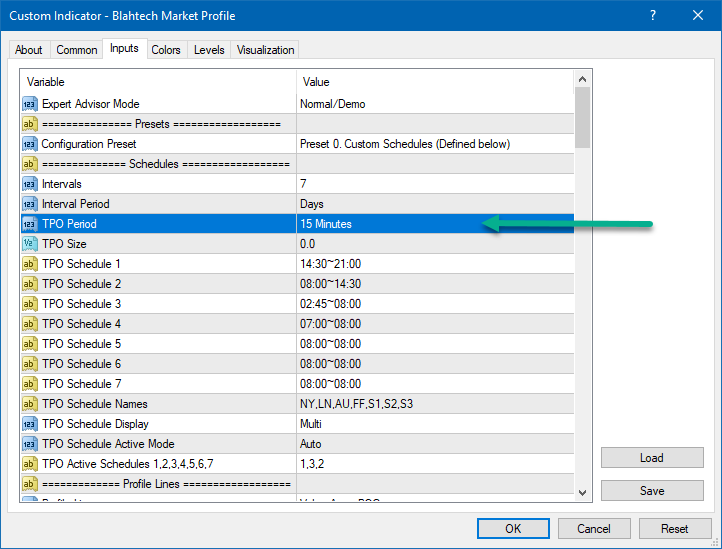
Task: Click the icon beside TPO Period
Action: tap(29, 224)
